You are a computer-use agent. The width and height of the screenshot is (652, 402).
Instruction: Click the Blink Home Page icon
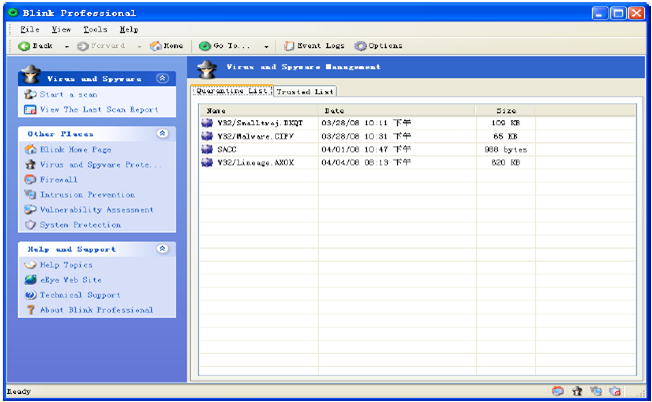(30, 149)
